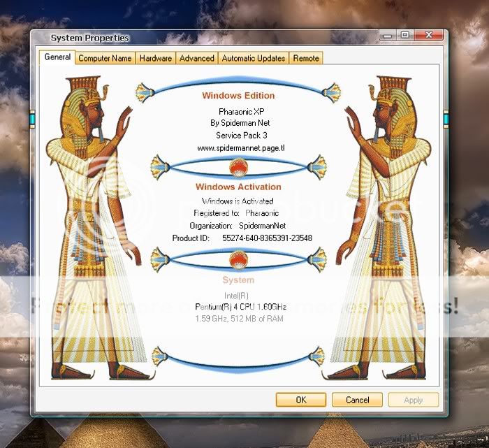Viewport: 489px width, 448px height.
Task: Click the System heading
Action: [x=238, y=280]
